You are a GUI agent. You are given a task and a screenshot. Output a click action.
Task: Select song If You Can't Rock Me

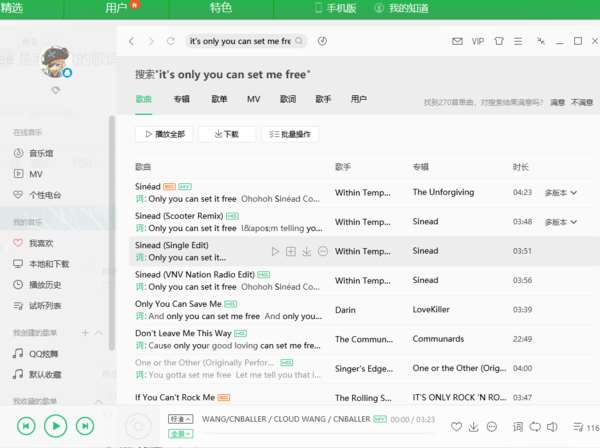click(x=175, y=397)
